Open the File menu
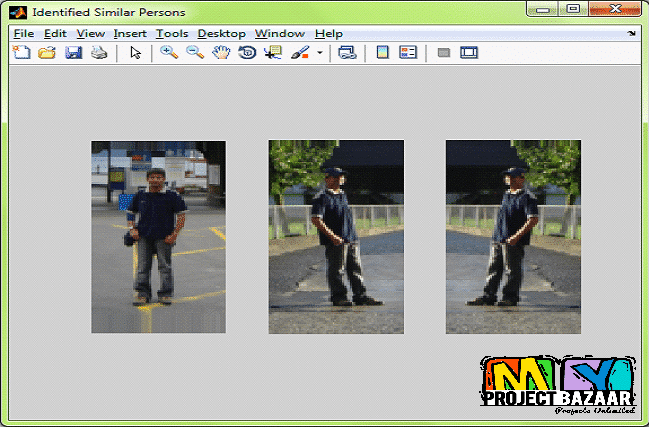Image resolution: width=649 pixels, height=431 pixels. click(23, 33)
